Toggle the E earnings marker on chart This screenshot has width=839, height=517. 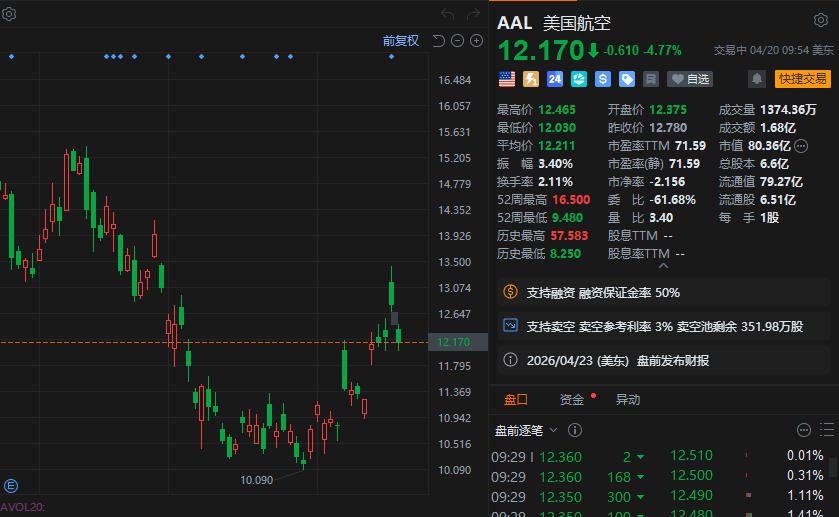[x=11, y=486]
